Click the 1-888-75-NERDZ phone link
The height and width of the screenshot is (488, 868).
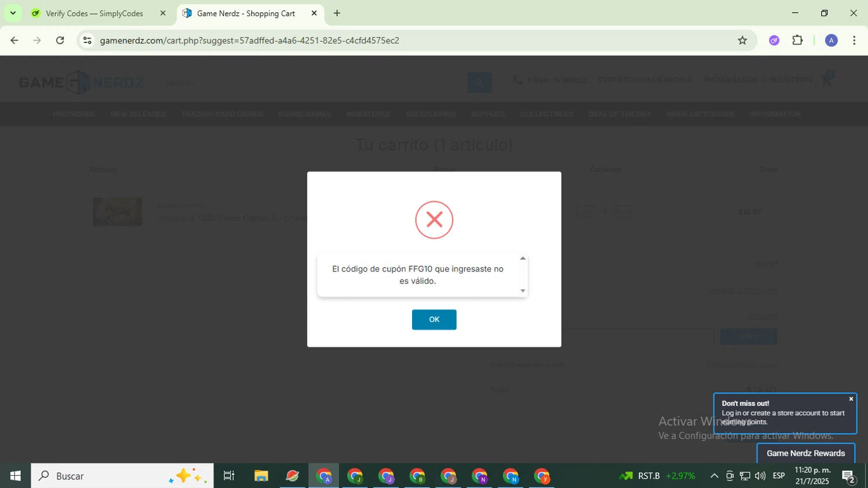click(550, 80)
